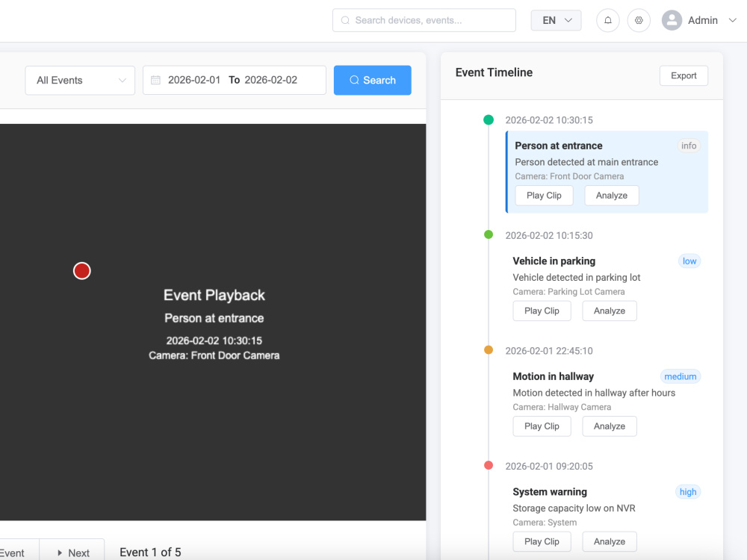Open the settings gear icon
The height and width of the screenshot is (560, 747).
click(x=639, y=20)
